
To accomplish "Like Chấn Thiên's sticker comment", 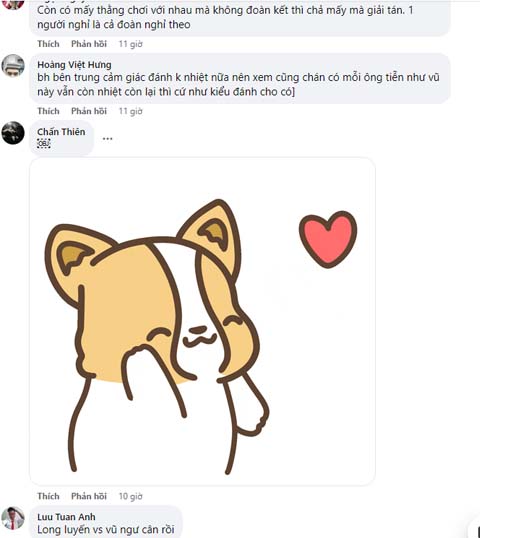I will coord(48,496).
